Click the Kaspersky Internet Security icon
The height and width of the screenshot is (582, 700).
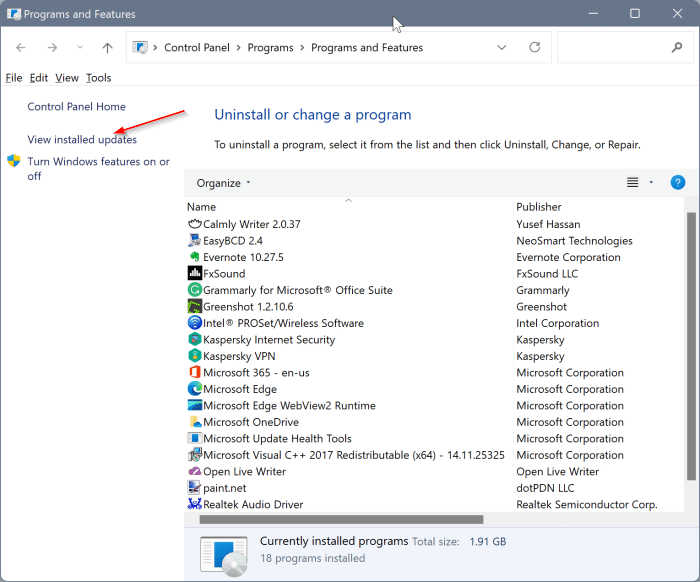195,340
